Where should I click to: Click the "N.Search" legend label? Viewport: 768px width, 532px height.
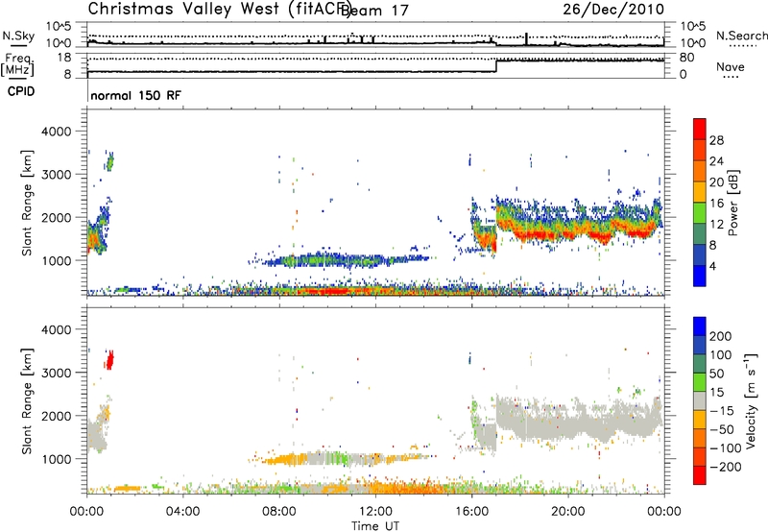(741, 36)
